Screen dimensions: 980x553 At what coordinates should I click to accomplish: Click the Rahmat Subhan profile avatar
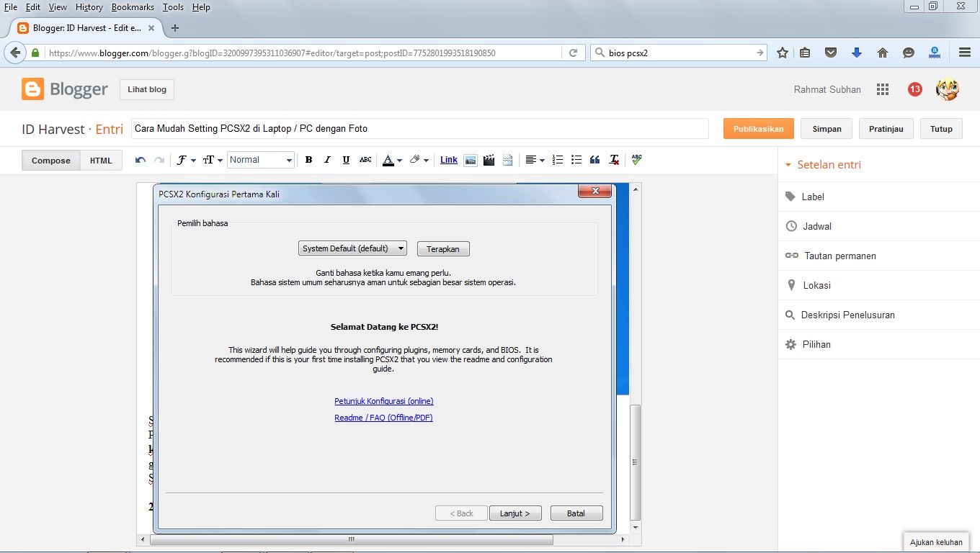(x=947, y=89)
